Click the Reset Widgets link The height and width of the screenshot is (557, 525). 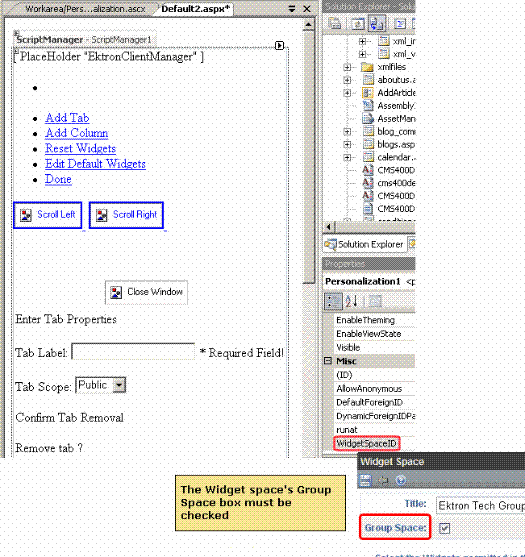click(x=80, y=148)
